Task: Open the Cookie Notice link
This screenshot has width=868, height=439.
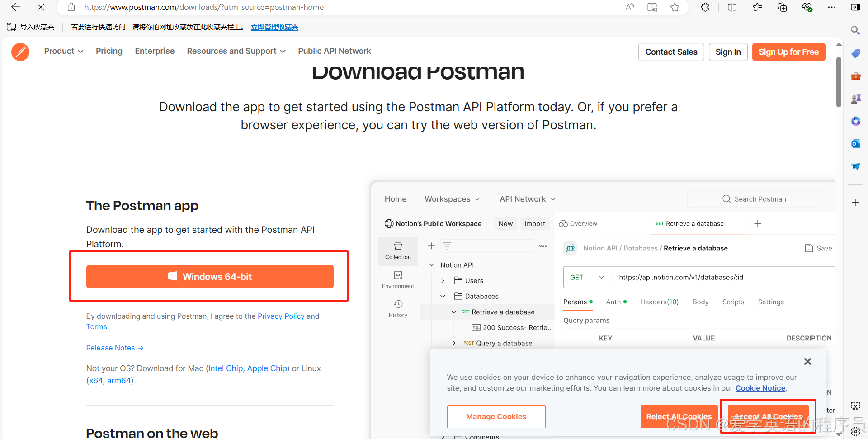Action: click(x=760, y=388)
